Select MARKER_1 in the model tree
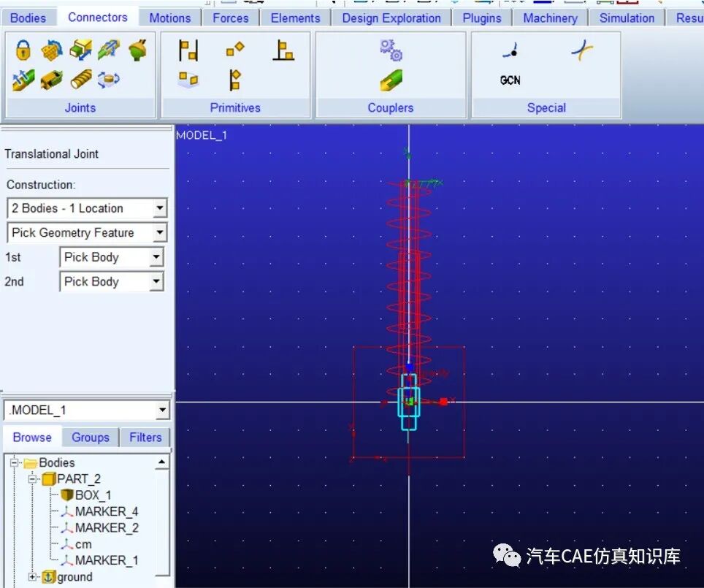 coord(107,560)
